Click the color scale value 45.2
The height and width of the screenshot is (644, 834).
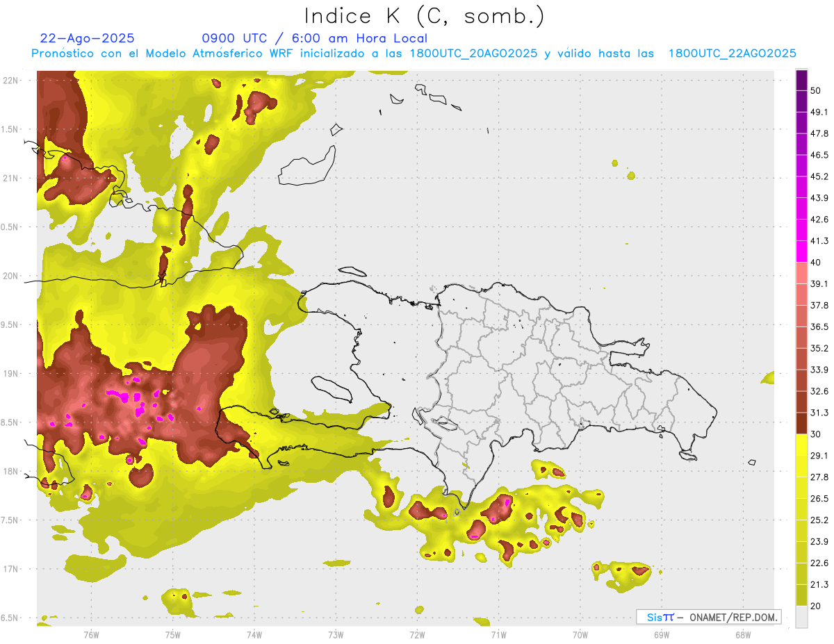[x=819, y=176]
